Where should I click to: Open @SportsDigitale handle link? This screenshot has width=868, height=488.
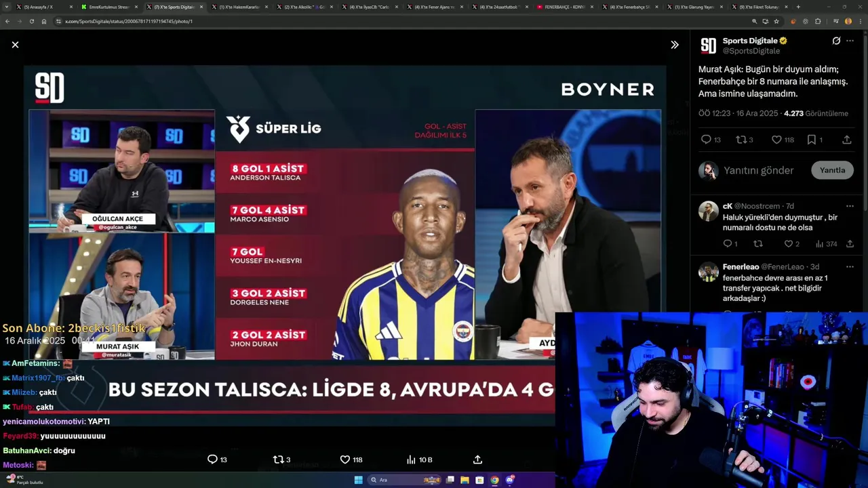click(751, 51)
